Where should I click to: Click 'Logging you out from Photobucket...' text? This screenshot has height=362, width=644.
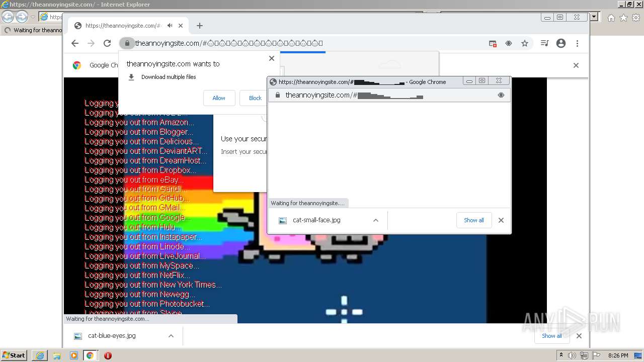(x=147, y=304)
